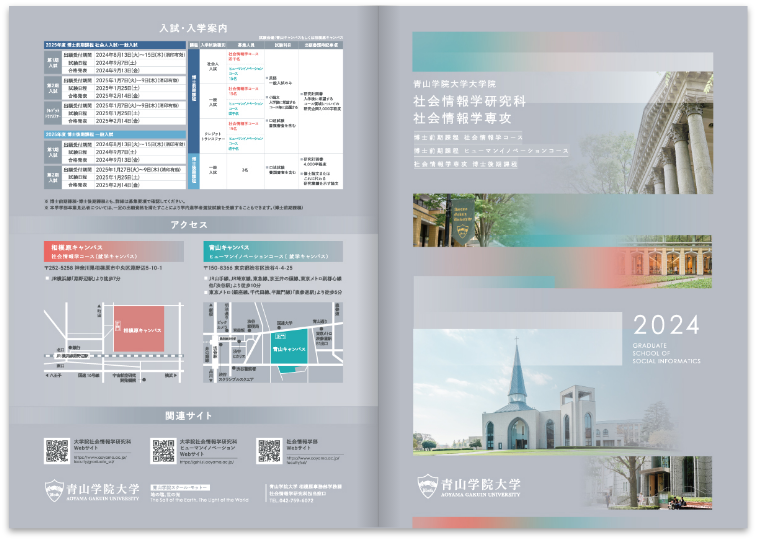The image size is (757, 541).
Task: Click the アクセス section heading
Action: coord(189,225)
